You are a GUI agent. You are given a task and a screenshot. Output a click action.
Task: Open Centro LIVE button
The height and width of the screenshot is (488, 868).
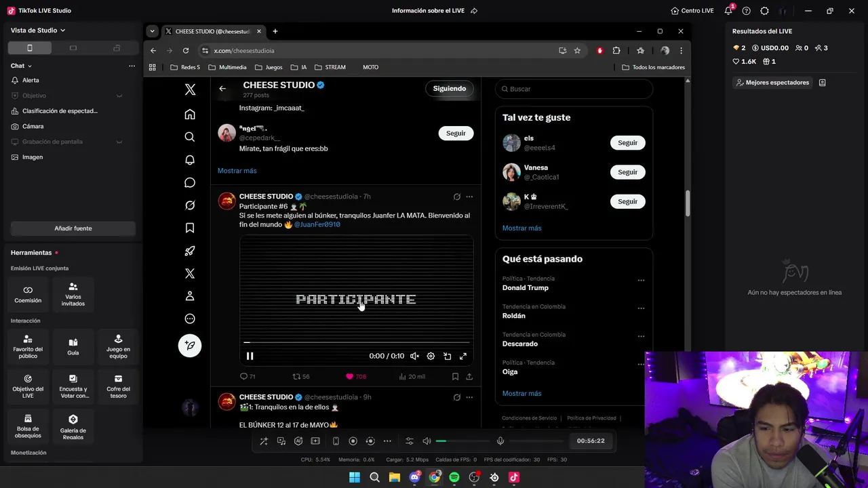tap(692, 11)
